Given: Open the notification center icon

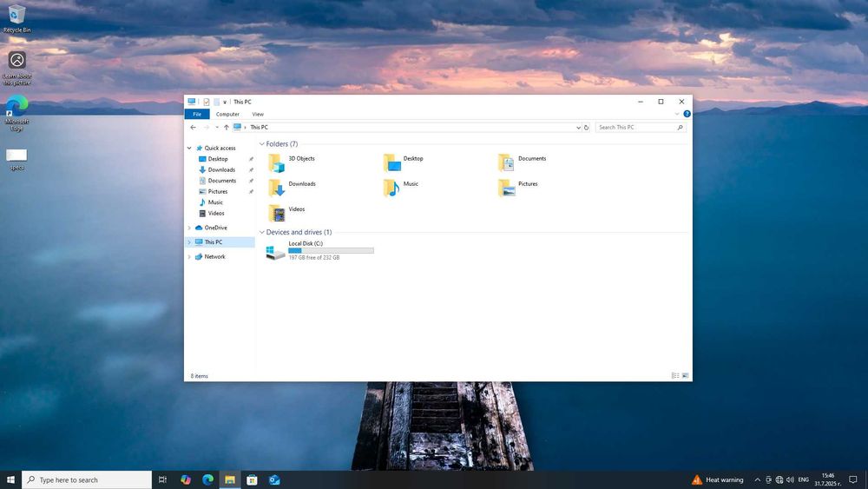Looking at the screenshot, I should (853, 480).
